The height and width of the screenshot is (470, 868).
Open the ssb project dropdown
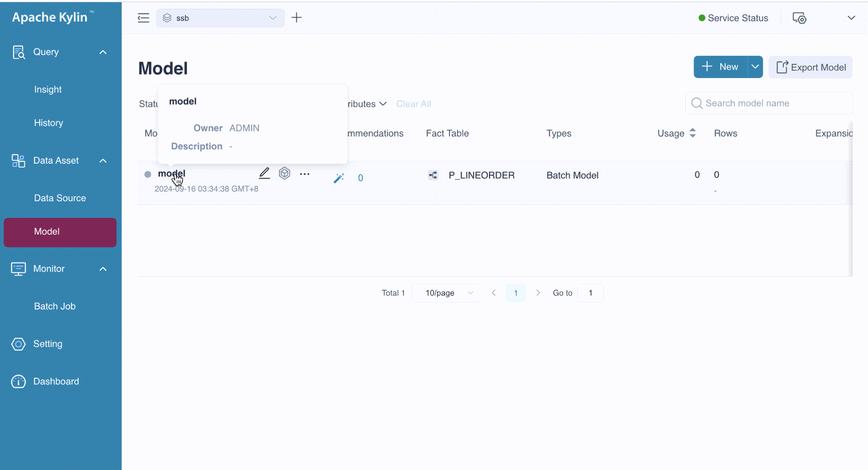pyautogui.click(x=220, y=18)
